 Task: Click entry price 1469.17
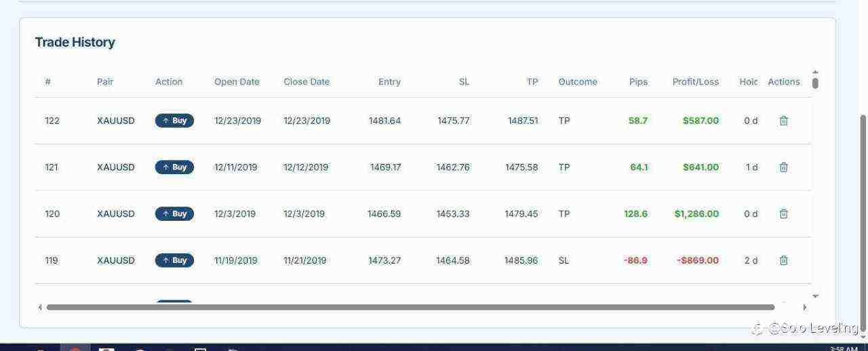point(385,167)
